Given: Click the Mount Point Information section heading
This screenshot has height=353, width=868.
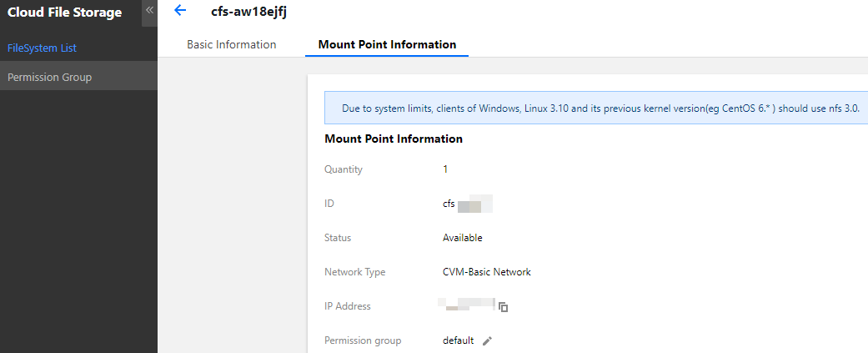Looking at the screenshot, I should click(393, 139).
